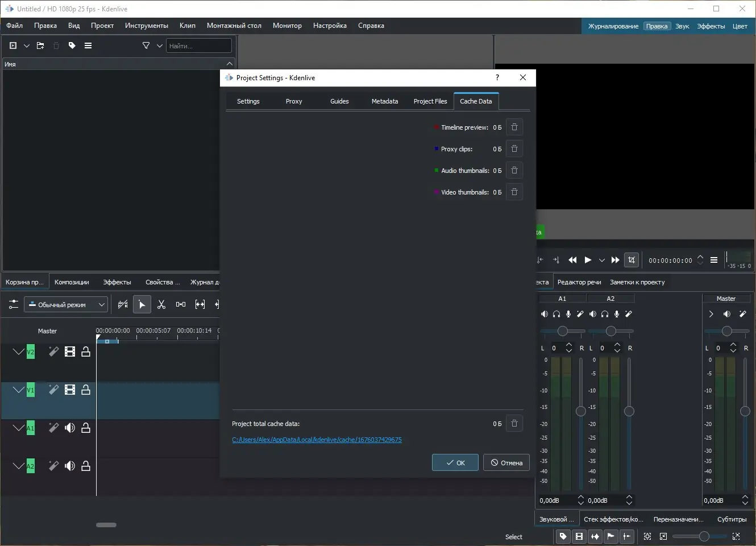Image resolution: width=756 pixels, height=546 pixels.
Task: Toggle video thumbnails film button in status bar
Action: click(x=579, y=536)
